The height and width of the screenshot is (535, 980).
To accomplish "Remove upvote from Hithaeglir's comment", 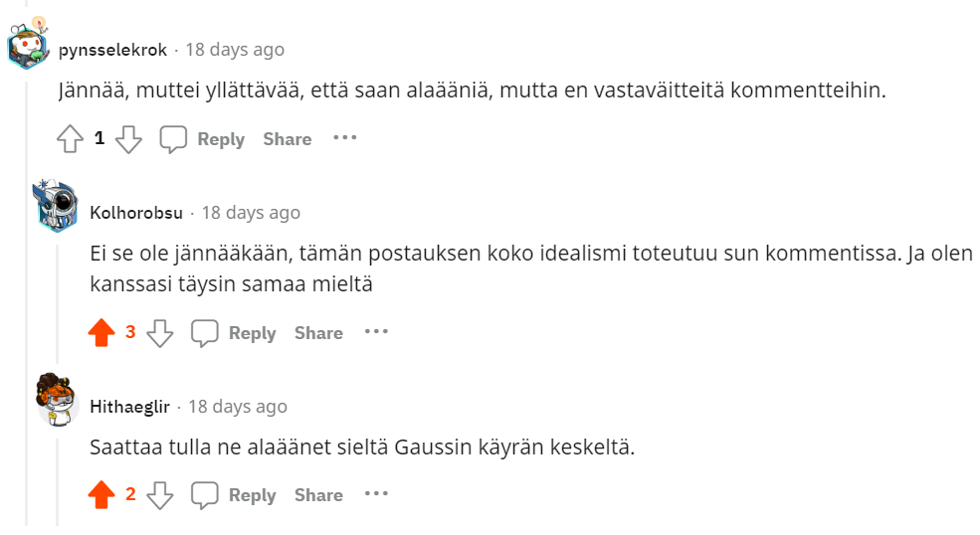I will [x=101, y=495].
